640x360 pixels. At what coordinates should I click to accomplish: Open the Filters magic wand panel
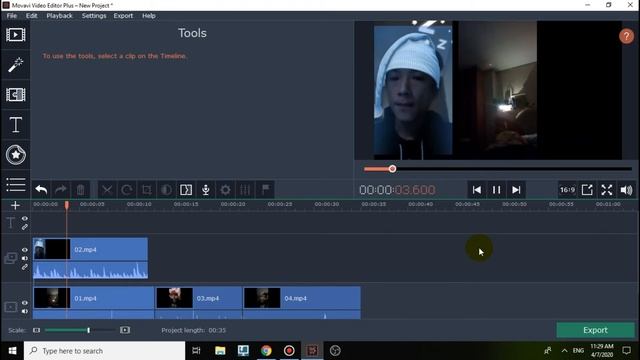(16, 64)
